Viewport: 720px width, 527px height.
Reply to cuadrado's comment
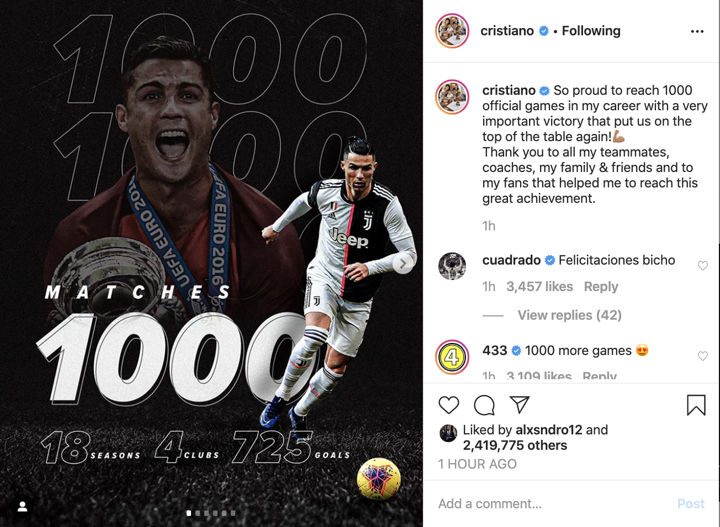(x=601, y=286)
